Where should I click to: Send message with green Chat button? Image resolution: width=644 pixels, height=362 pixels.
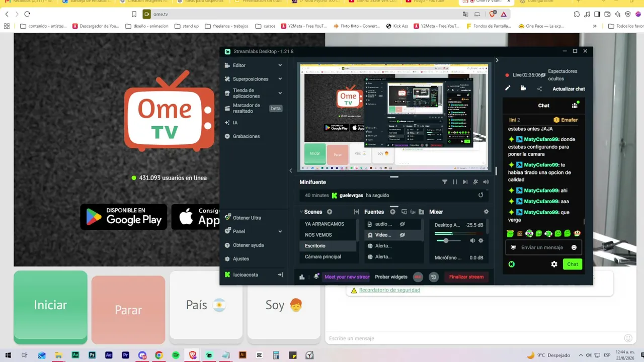(573, 264)
